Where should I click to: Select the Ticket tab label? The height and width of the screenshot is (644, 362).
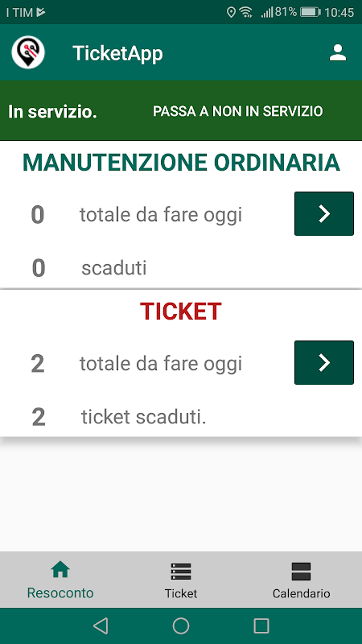tap(181, 593)
